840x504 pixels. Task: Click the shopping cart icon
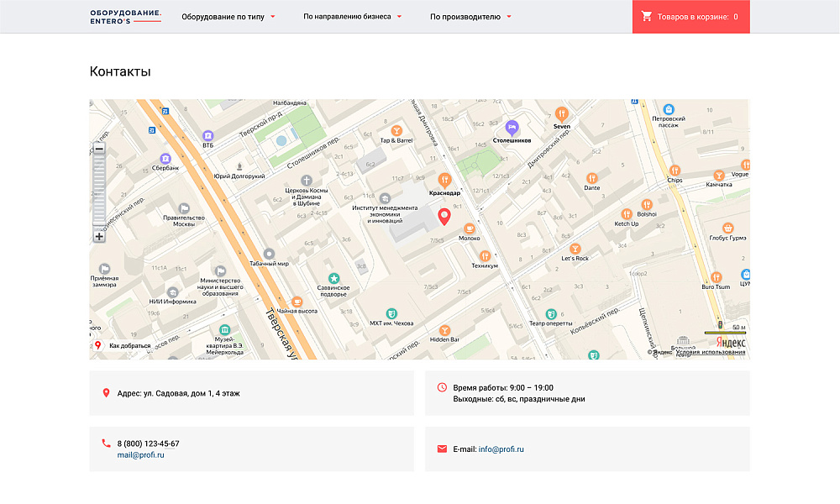click(x=647, y=16)
